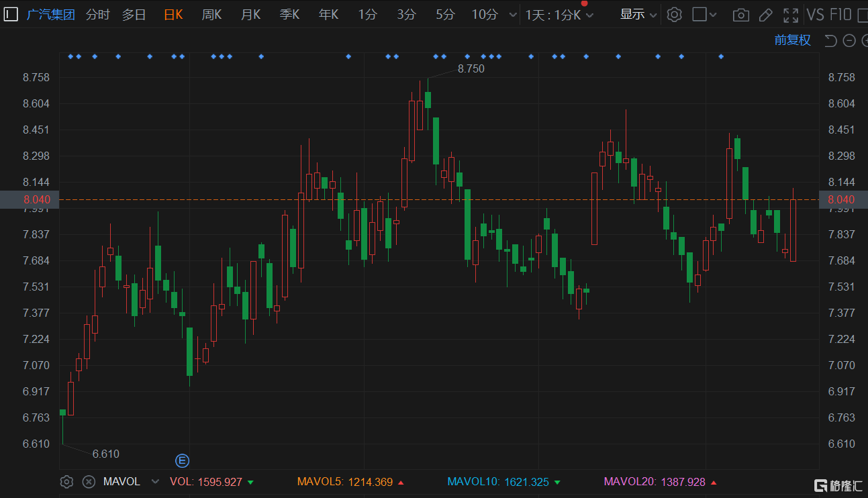Toggle 前复权 price adjustment mode
This screenshot has height=498, width=868.
coord(792,40)
